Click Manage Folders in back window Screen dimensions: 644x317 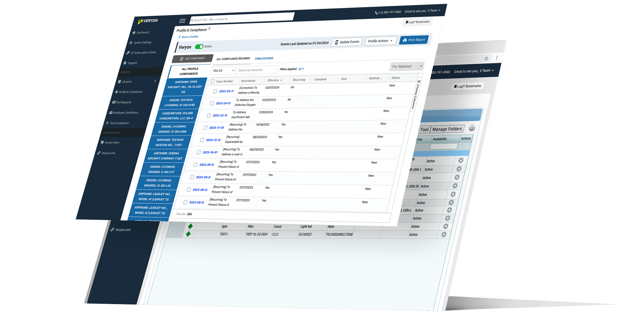point(447,129)
